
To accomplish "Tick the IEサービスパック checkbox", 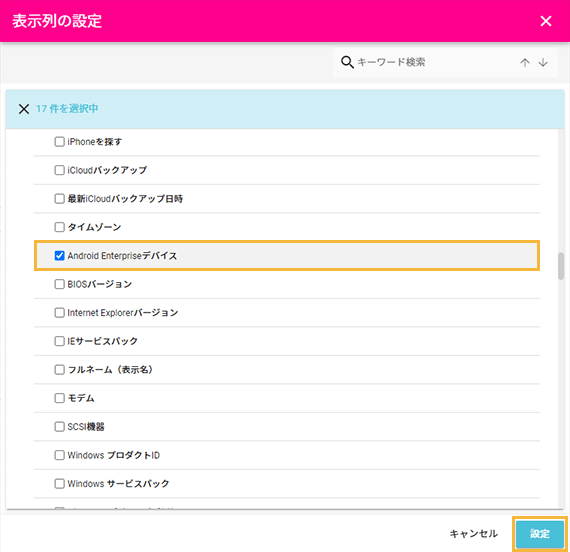I will tap(59, 341).
